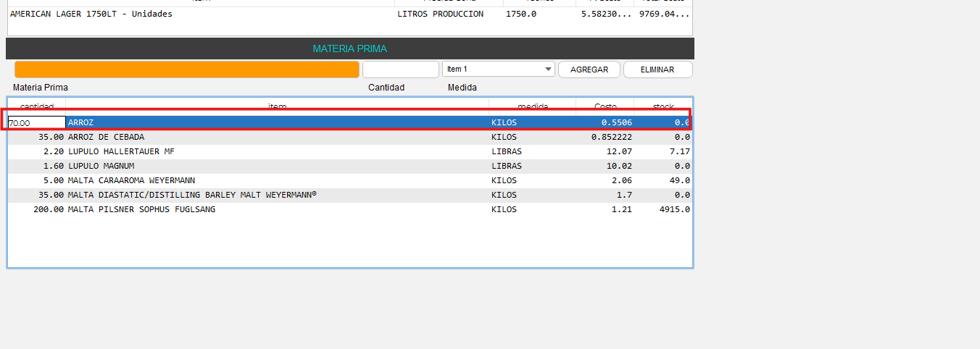Click the Costo column header
Viewport: 980px width, 349px height.
point(605,106)
